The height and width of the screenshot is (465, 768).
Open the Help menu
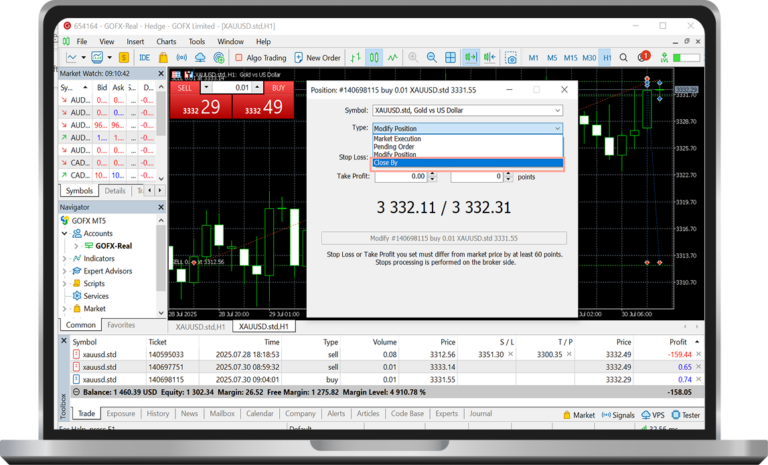point(263,42)
